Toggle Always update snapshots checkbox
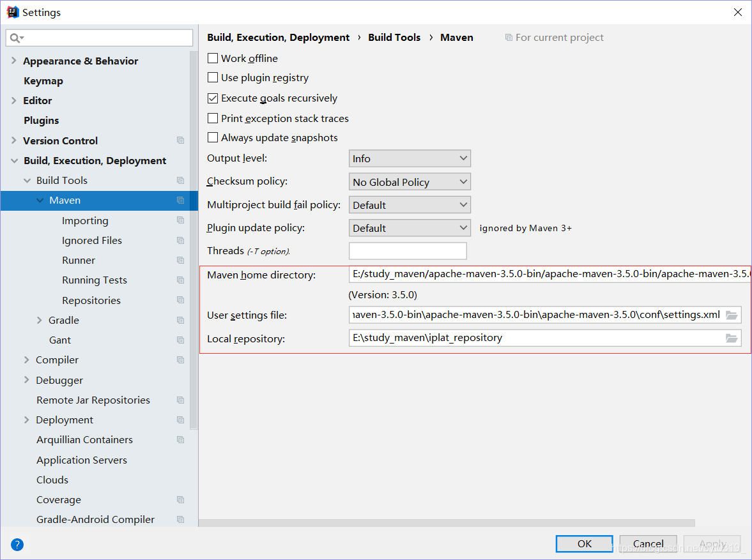752x560 pixels. [x=213, y=137]
